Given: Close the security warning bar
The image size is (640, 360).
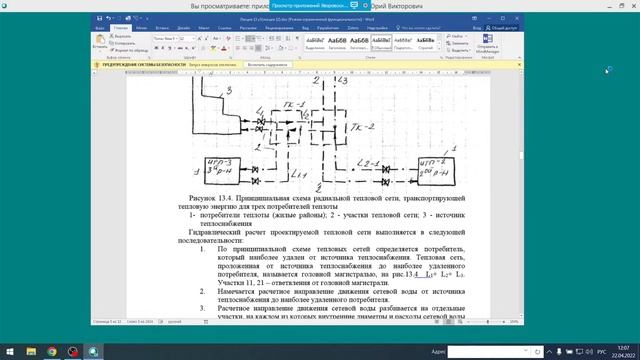Looking at the screenshot, I should coord(519,65).
